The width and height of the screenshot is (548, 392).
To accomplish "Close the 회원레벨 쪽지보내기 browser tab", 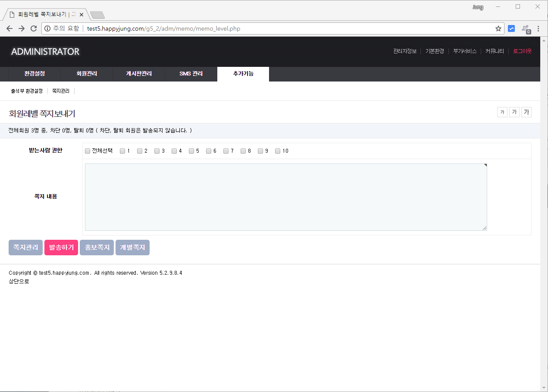I will point(81,15).
